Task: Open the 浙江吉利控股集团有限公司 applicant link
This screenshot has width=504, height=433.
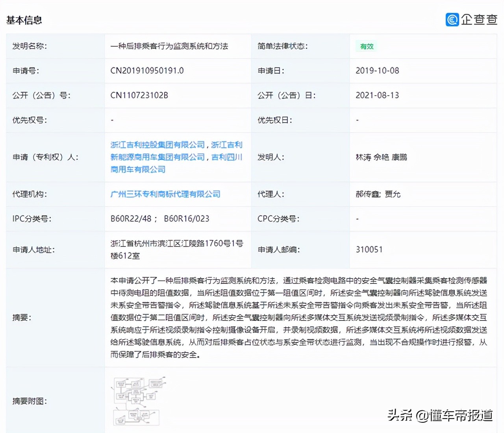Action: coord(158,145)
